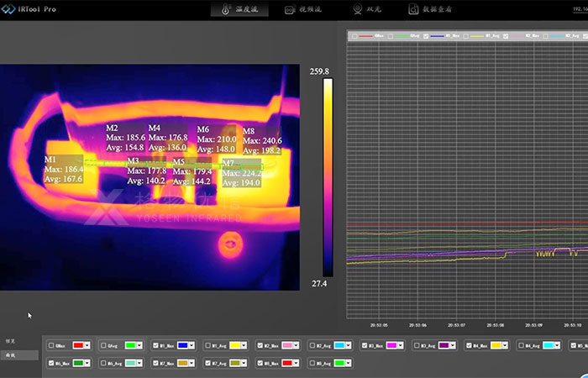588x378 pixels.
Task: Expand the M2_Max color dropdown
Action: pyautogui.click(x=296, y=345)
